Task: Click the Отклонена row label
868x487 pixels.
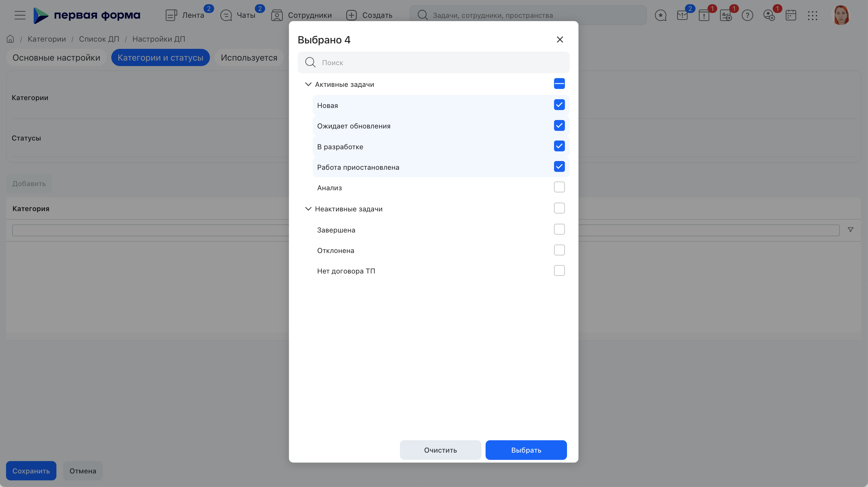Action: (336, 251)
